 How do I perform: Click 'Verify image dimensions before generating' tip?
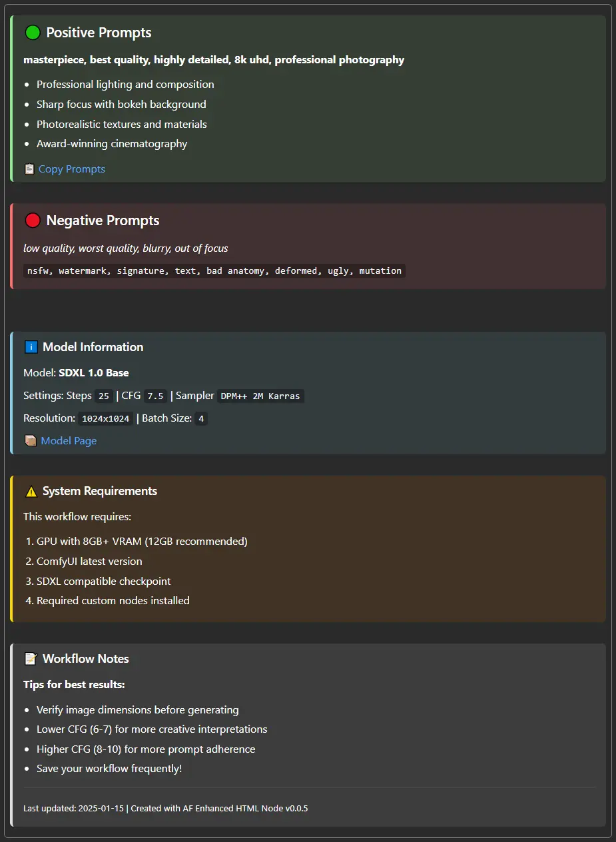click(138, 710)
